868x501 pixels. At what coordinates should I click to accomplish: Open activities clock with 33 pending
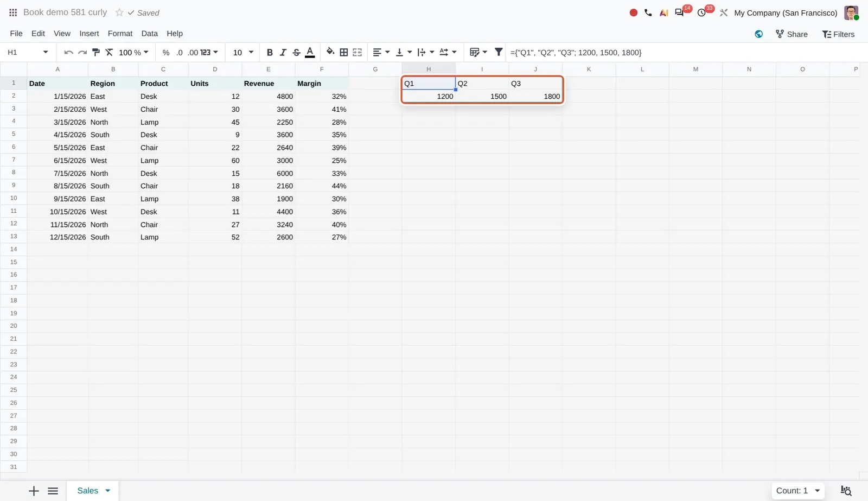coord(701,12)
